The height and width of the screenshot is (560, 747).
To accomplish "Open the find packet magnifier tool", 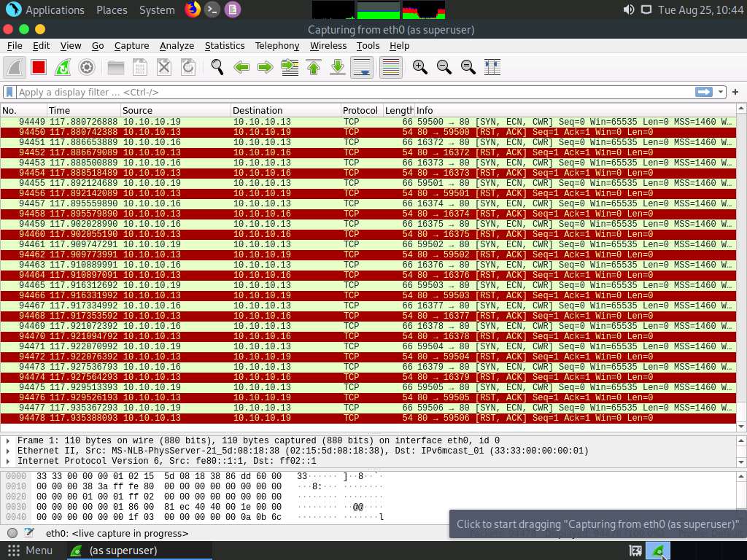I will [x=217, y=67].
